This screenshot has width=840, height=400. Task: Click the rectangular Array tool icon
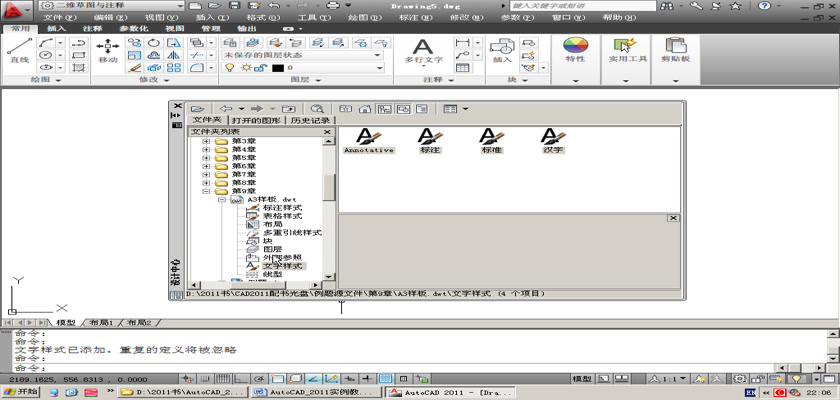tap(174, 67)
